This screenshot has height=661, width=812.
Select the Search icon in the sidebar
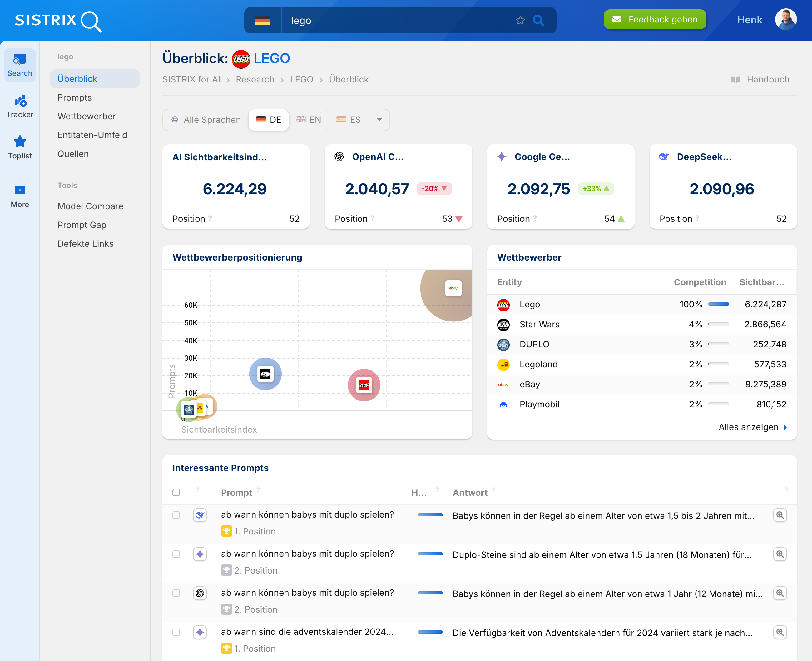pyautogui.click(x=19, y=60)
